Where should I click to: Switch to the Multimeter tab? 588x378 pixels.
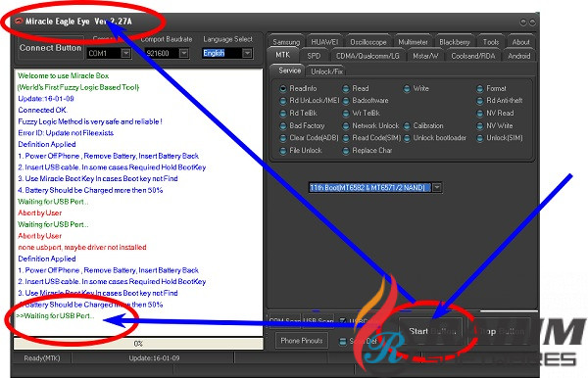pyautogui.click(x=413, y=42)
